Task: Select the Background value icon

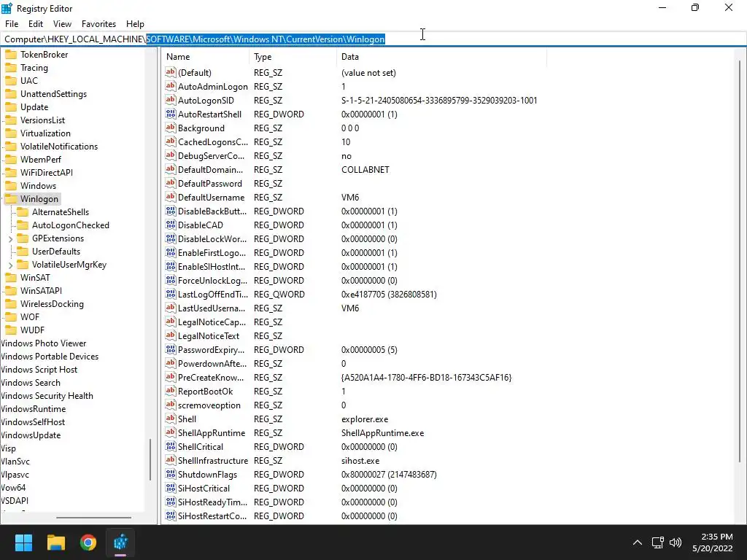Action: click(170, 128)
